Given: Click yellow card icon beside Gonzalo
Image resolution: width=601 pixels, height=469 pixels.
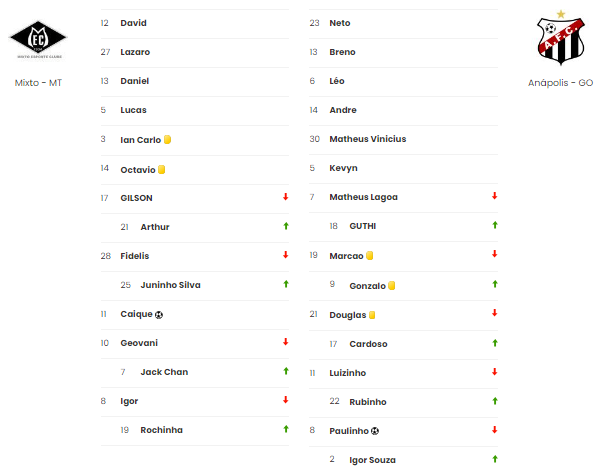Looking at the screenshot, I should click(x=391, y=285).
